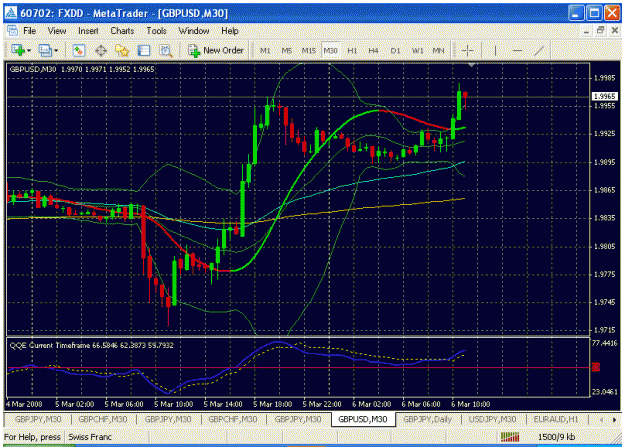Click the 23.0461 indicator scale value
Image resolution: width=625 pixels, height=447 pixels.
pos(605,392)
